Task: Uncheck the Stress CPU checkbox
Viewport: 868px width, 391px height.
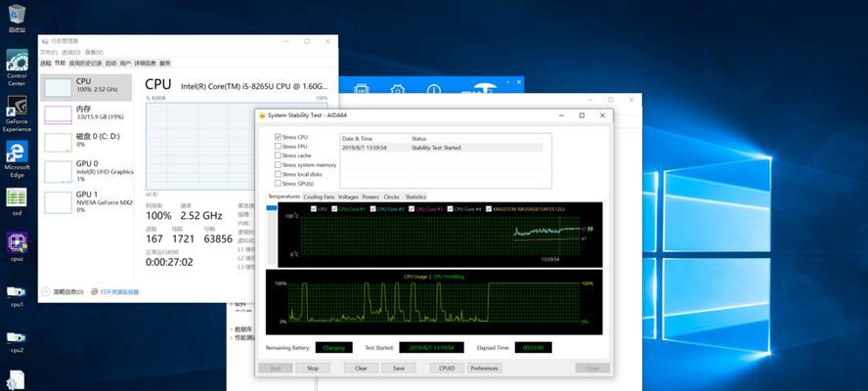Action: coord(279,138)
